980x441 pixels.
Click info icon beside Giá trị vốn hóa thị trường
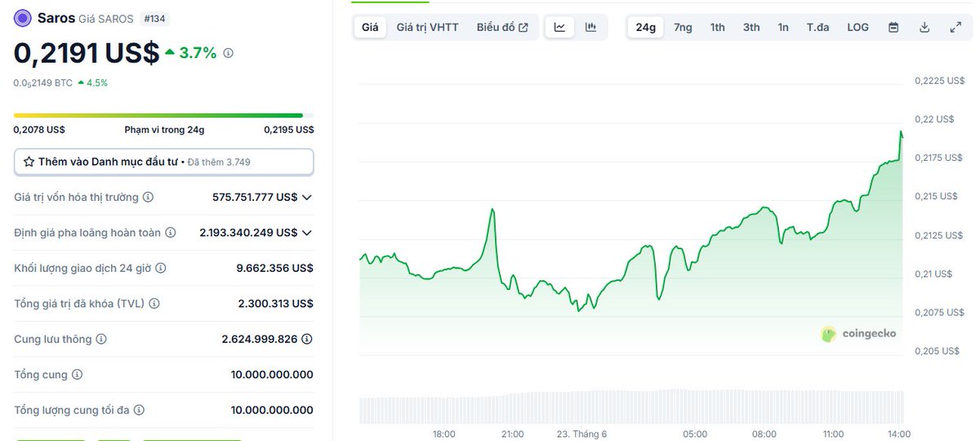tap(148, 198)
